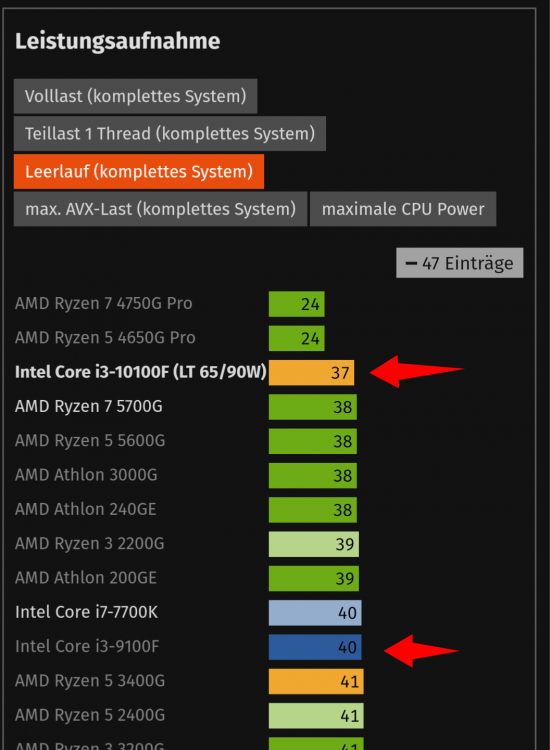550x750 pixels.
Task: Click the dark blue 40 bar for i3-9100F
Action: 315,647
